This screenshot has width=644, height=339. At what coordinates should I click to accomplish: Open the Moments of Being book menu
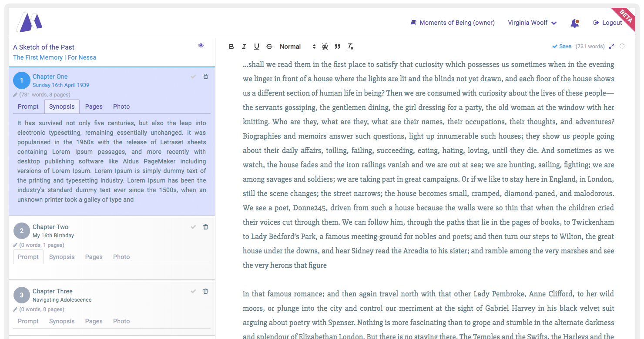(x=453, y=23)
